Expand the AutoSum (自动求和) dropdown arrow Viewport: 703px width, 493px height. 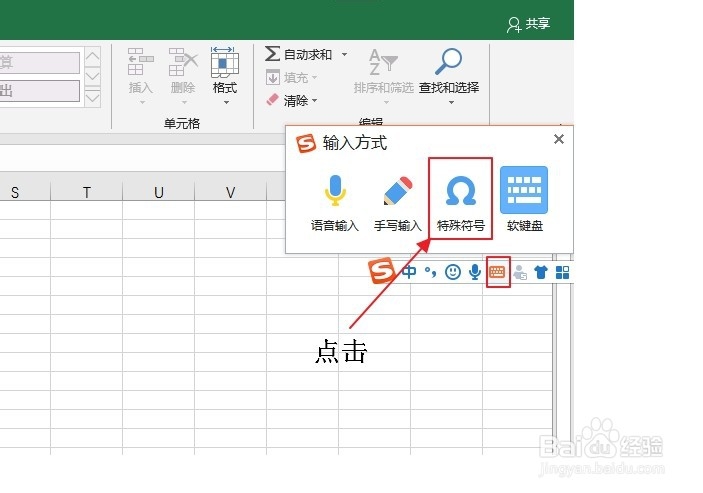click(344, 54)
